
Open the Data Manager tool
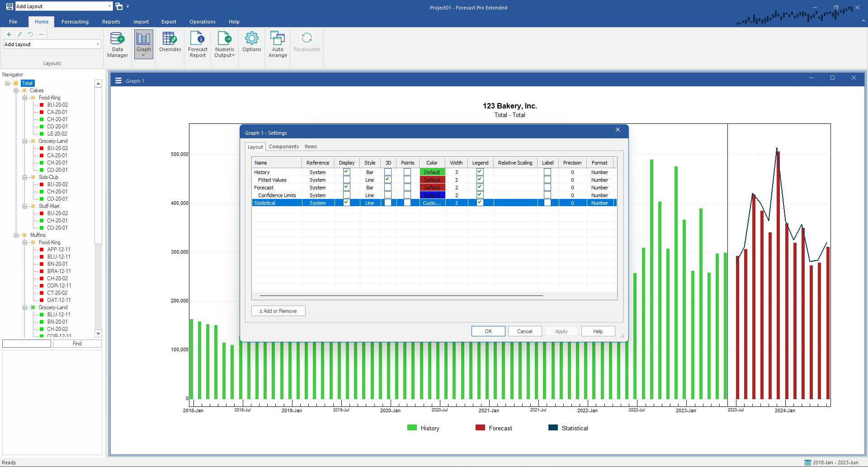tap(117, 44)
